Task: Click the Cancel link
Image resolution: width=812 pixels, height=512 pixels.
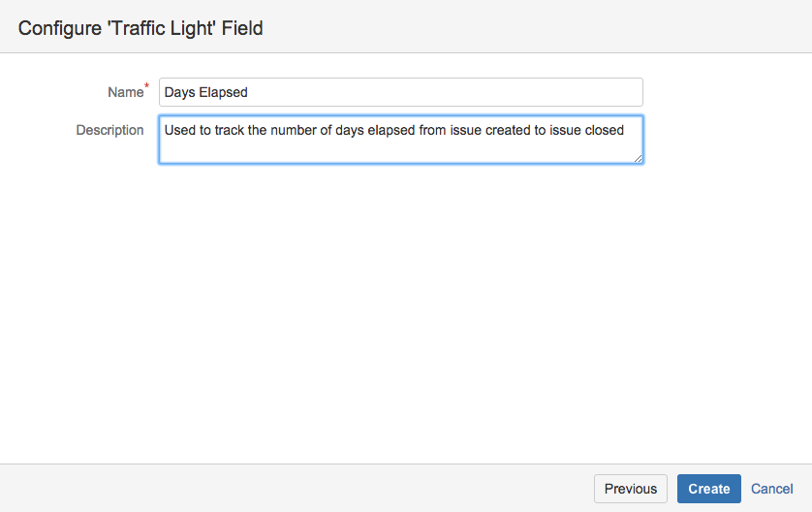Action: point(772,489)
